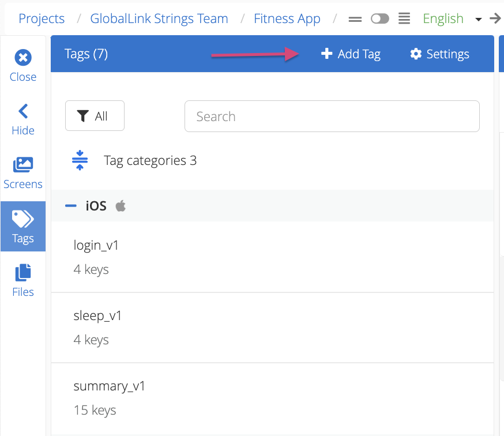Toggle the view mode switch in breadcrumb

380,18
